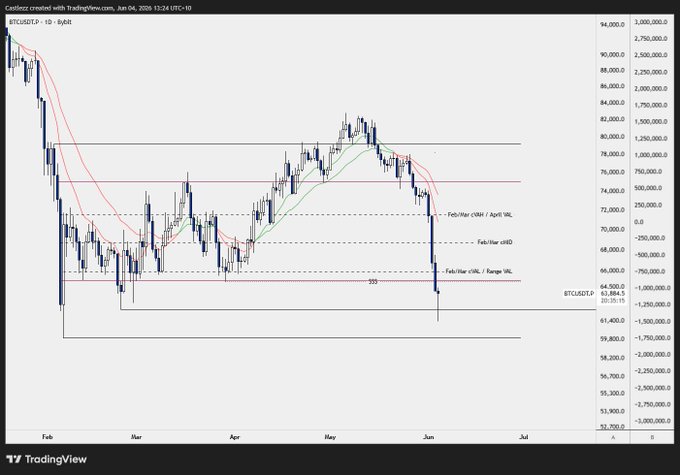Click the candle countdown 20:35:15

point(613,300)
